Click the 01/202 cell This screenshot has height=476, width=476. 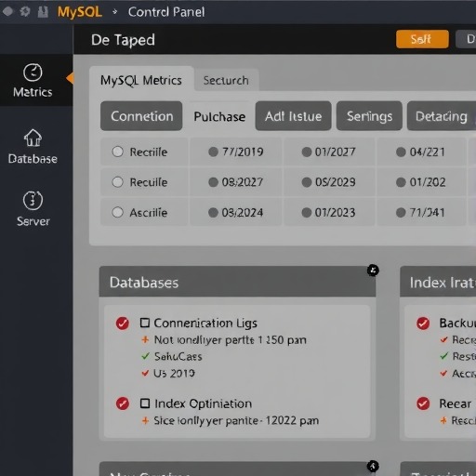point(421,182)
